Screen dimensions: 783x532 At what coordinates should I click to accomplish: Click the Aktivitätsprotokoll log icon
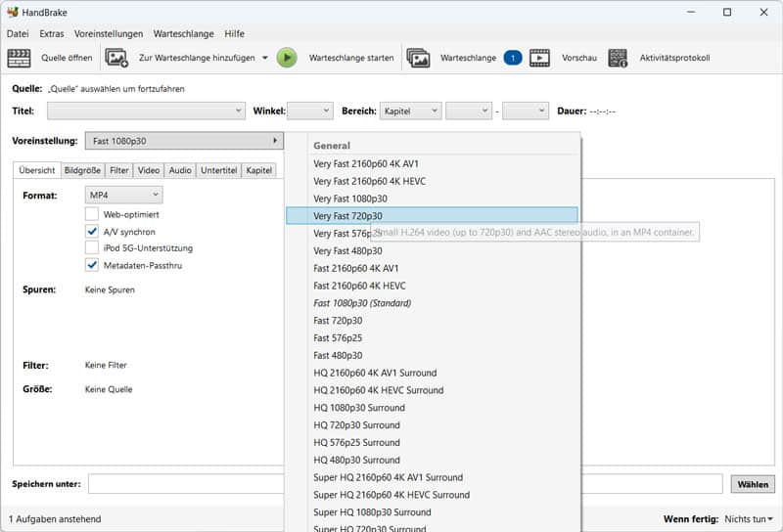point(618,58)
